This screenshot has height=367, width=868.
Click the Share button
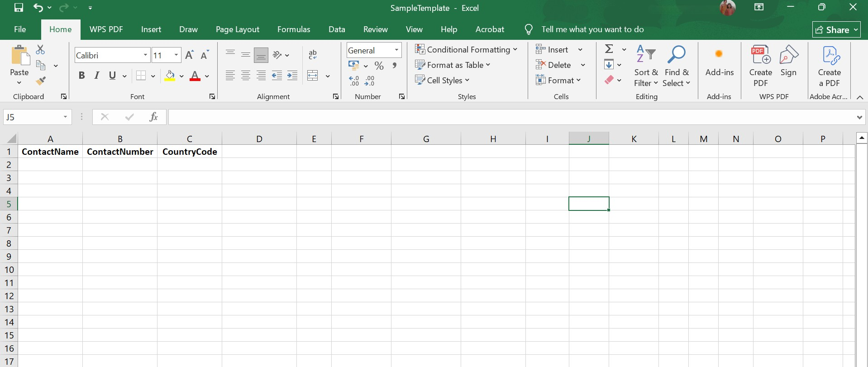836,30
